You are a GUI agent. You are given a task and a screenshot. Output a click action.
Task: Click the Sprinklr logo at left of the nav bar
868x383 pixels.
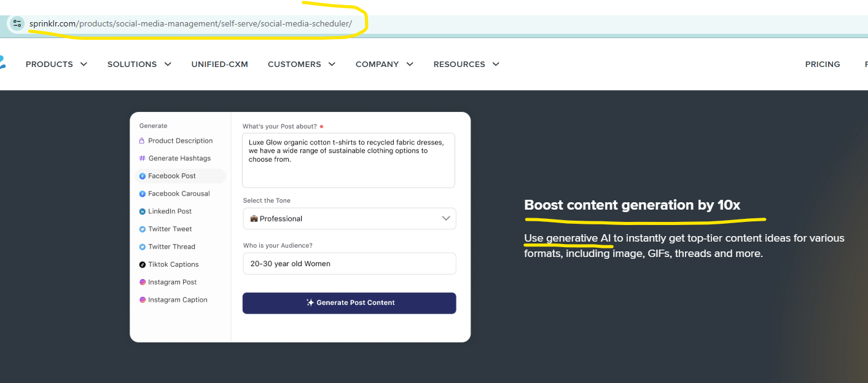(x=2, y=63)
